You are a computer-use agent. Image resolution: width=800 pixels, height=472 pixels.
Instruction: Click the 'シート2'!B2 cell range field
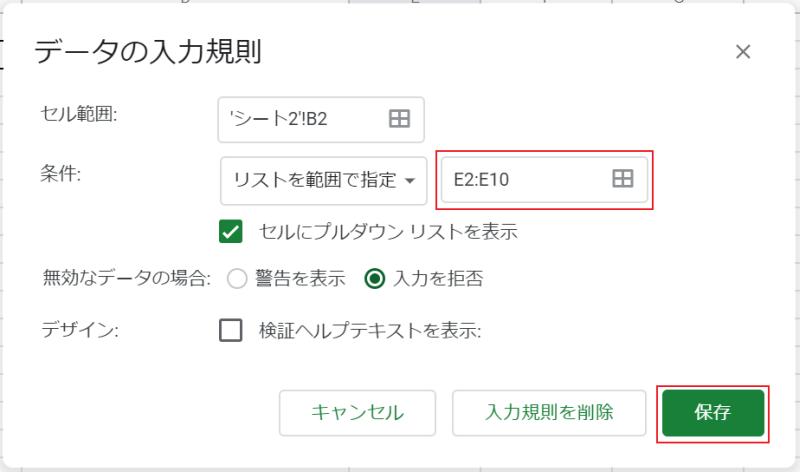300,119
